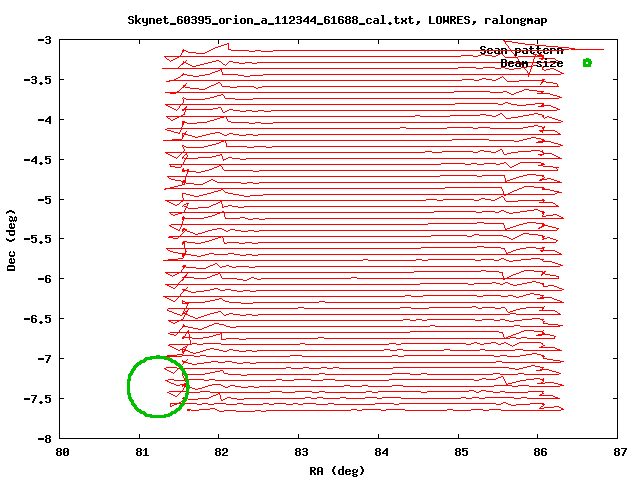The height and width of the screenshot is (480, 640).
Task: Click the y-axis tick label -7.5
Action: [x=38, y=399]
